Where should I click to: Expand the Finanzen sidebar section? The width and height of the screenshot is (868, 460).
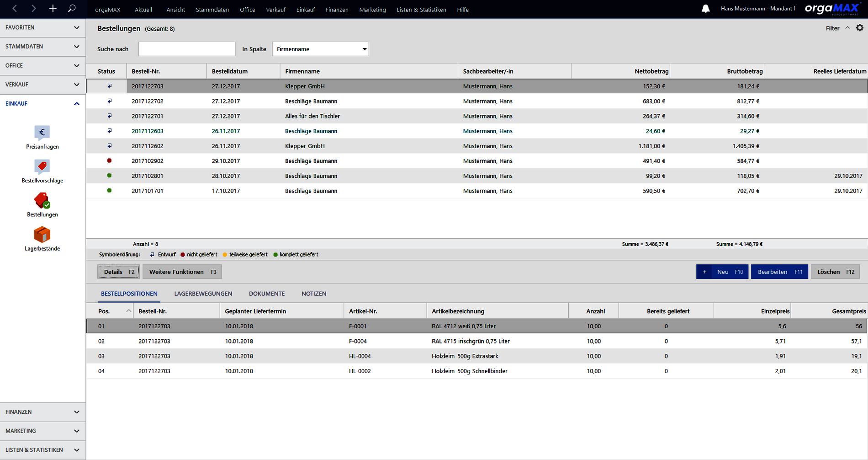42,412
